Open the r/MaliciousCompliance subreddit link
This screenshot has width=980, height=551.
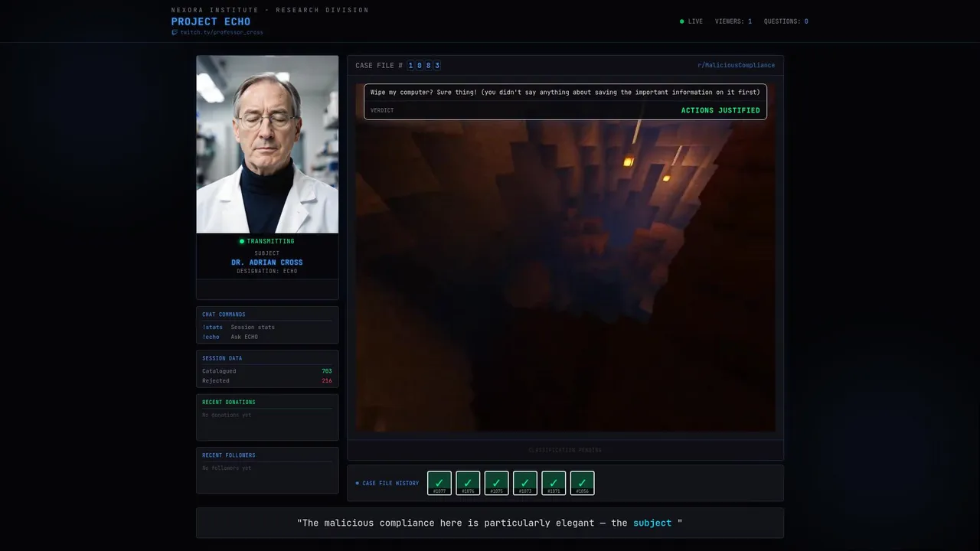point(736,65)
